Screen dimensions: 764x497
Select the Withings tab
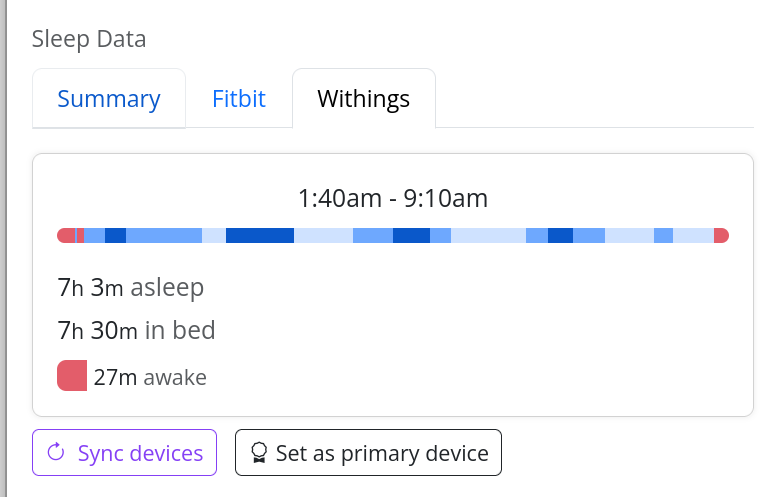click(363, 99)
